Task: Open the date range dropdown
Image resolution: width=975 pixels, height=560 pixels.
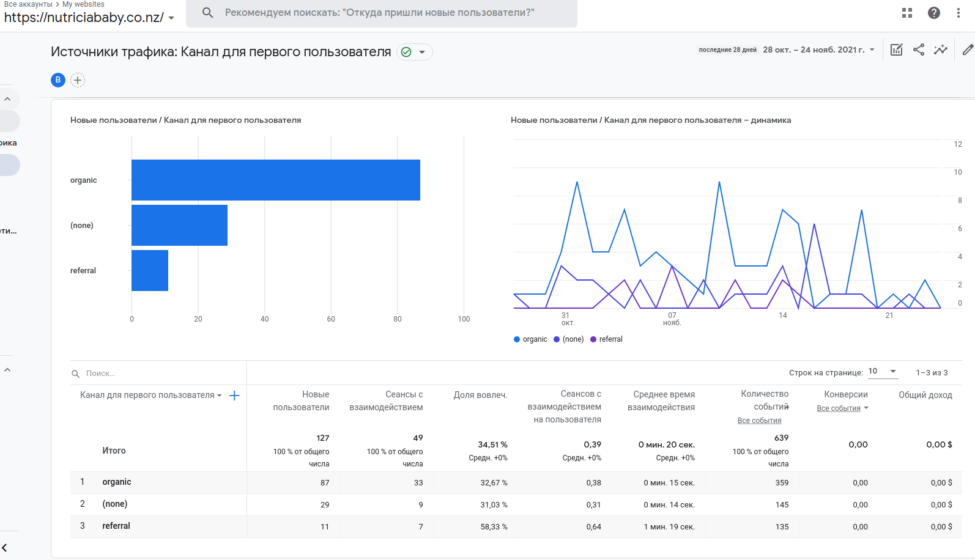Action: 818,50
